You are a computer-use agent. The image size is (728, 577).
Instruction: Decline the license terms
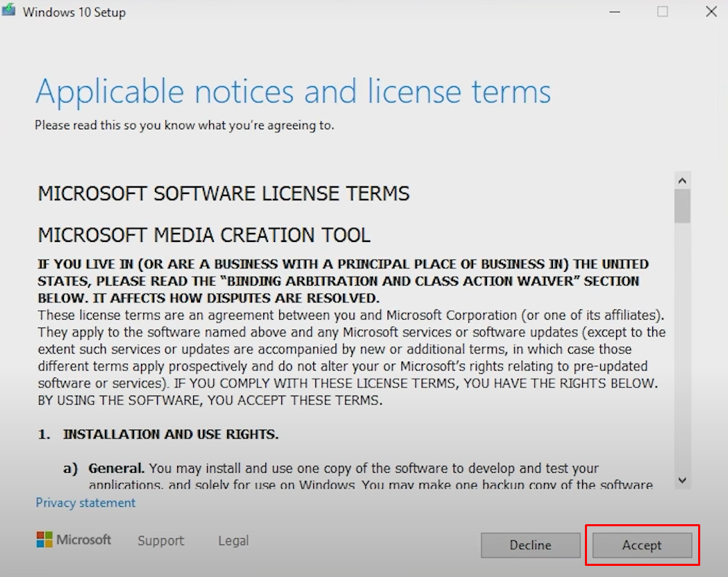(530, 545)
